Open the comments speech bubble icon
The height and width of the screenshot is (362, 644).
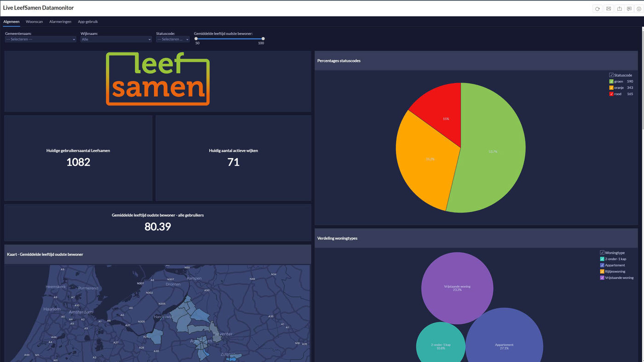click(x=629, y=9)
